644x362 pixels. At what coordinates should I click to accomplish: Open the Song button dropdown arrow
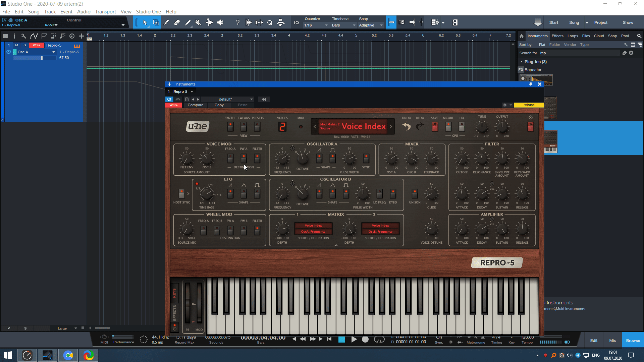click(x=587, y=22)
